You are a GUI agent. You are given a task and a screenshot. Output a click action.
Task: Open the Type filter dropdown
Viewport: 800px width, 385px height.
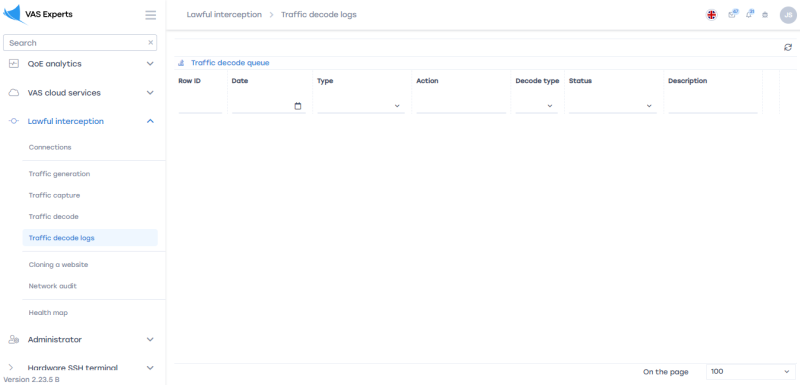(361, 106)
